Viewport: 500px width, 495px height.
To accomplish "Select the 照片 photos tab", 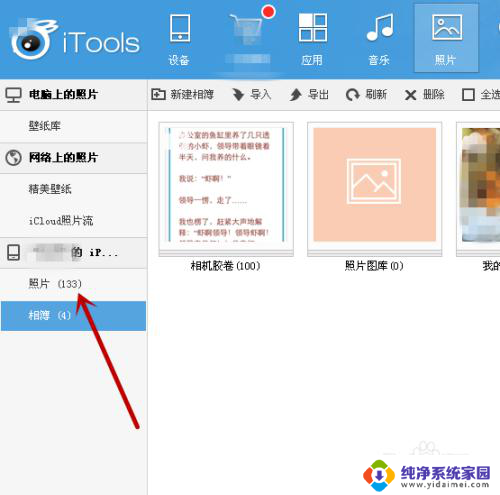I will click(446, 39).
